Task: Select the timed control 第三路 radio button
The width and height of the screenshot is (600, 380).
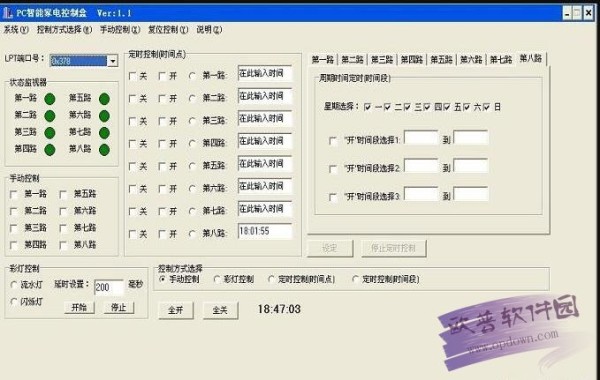Action: click(192, 121)
